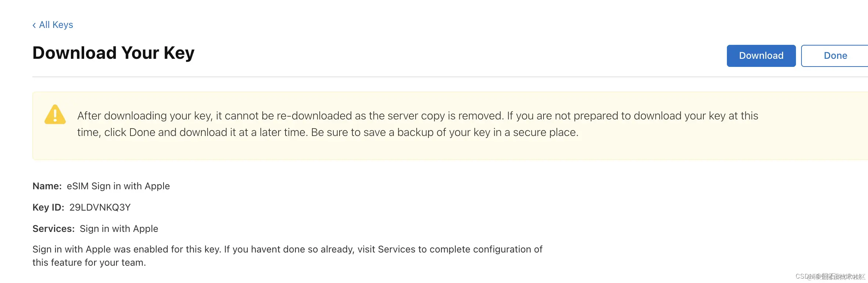Click the Key ID value 29LDVNKQ3Y

[100, 207]
